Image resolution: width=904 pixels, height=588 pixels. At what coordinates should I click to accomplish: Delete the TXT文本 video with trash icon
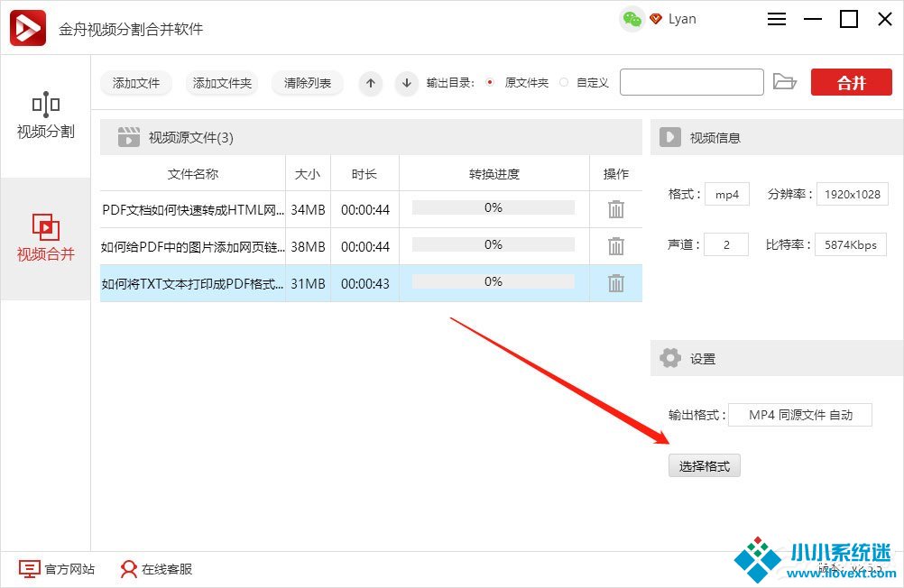point(616,283)
